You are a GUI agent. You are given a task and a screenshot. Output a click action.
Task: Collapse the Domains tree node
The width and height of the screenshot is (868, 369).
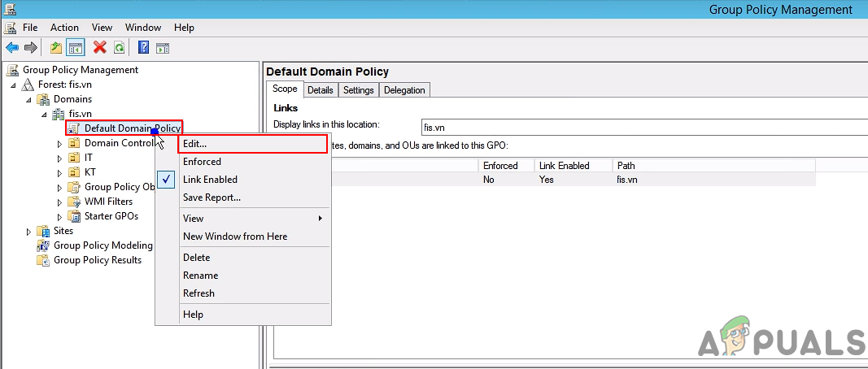click(29, 99)
